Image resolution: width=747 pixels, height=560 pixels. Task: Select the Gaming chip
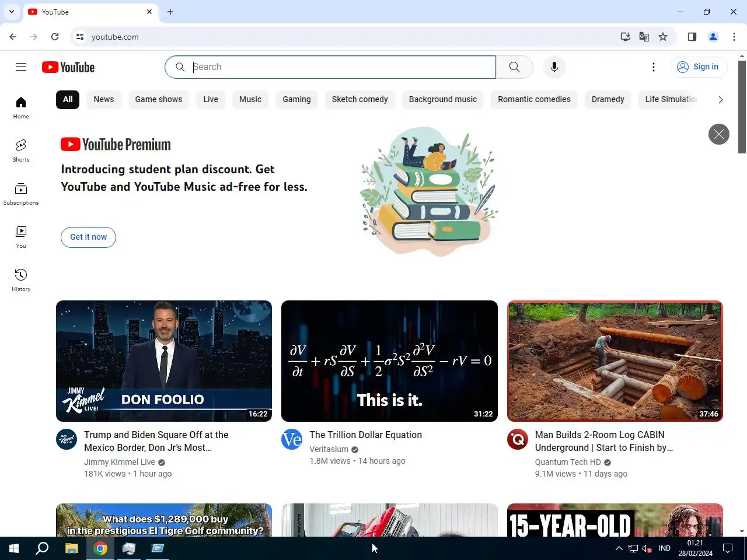(x=297, y=99)
